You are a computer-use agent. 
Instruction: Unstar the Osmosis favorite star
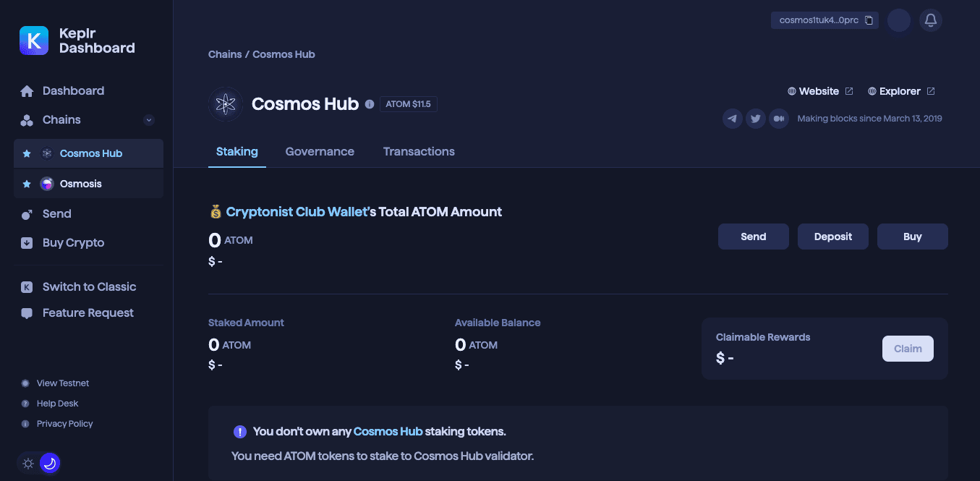coord(27,184)
